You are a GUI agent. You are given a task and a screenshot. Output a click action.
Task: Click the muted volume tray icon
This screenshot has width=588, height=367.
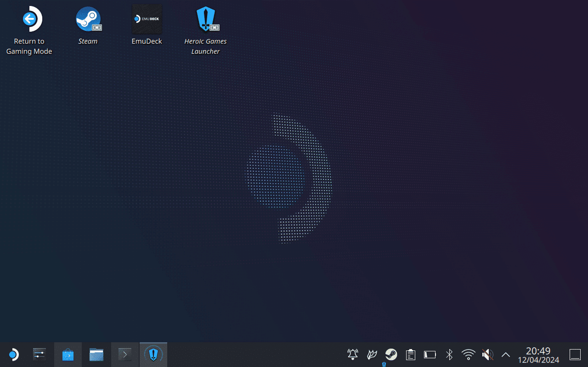pos(487,354)
